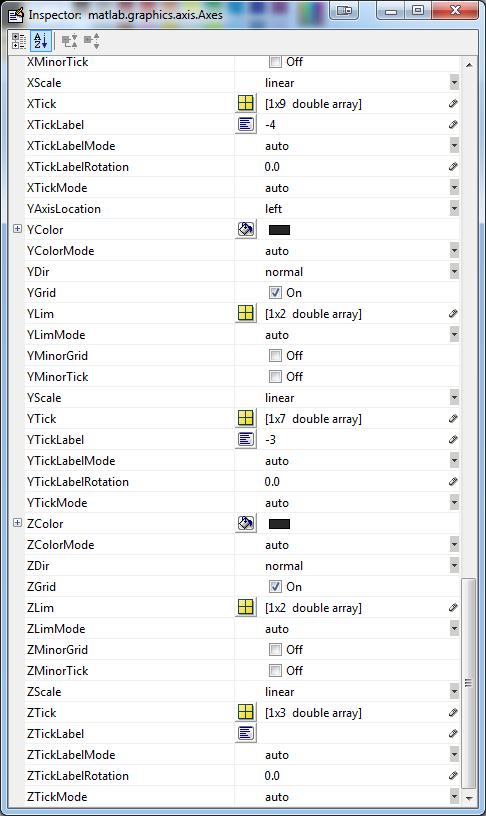This screenshot has height=816, width=486.
Task: Click pencil edit icon for YLim
Action: tap(453, 313)
